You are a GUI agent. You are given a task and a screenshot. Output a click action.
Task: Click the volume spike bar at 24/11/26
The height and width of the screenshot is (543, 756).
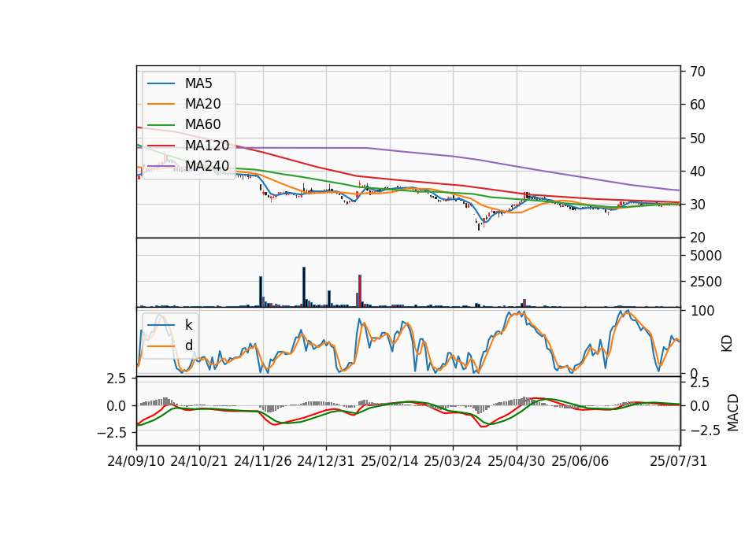tap(261, 291)
